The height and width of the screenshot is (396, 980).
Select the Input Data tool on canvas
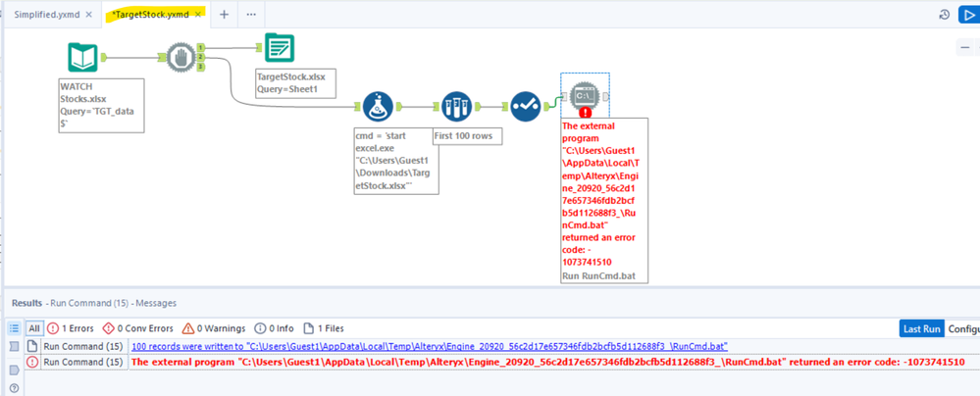pyautogui.click(x=82, y=58)
